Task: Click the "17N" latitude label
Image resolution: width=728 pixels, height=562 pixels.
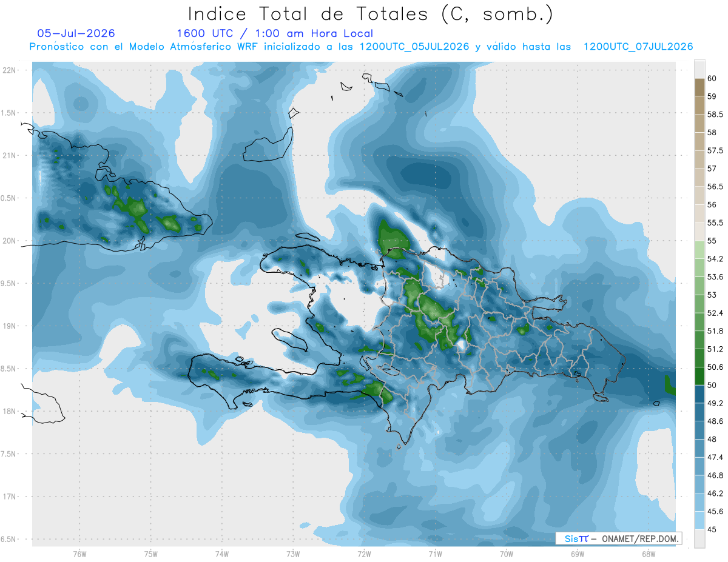Action: click(10, 497)
